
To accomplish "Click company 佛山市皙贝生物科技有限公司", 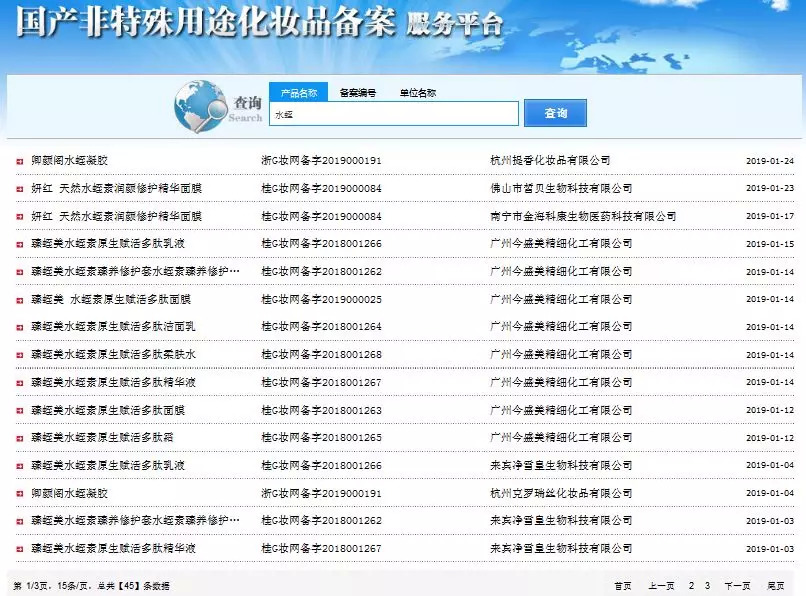I will (561, 188).
